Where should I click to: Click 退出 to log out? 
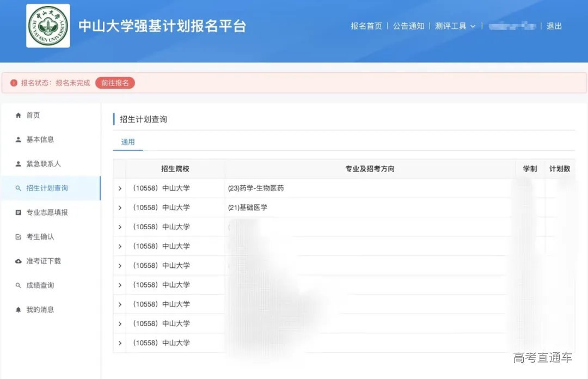[x=554, y=26]
